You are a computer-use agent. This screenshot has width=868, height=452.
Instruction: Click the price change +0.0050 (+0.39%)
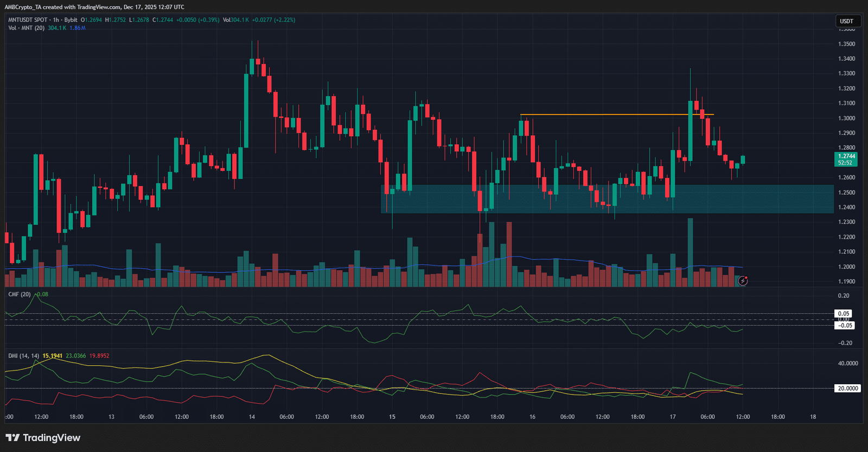(x=198, y=20)
